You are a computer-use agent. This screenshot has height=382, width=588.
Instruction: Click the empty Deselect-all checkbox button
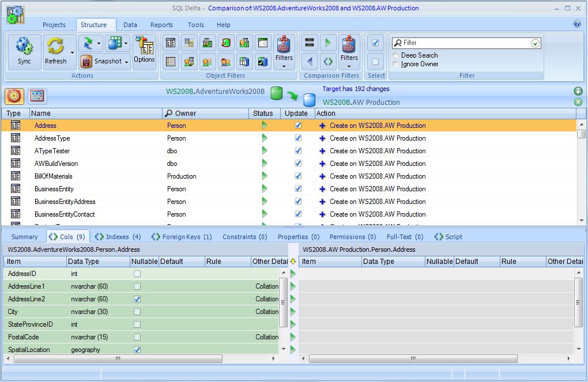pyautogui.click(x=375, y=62)
